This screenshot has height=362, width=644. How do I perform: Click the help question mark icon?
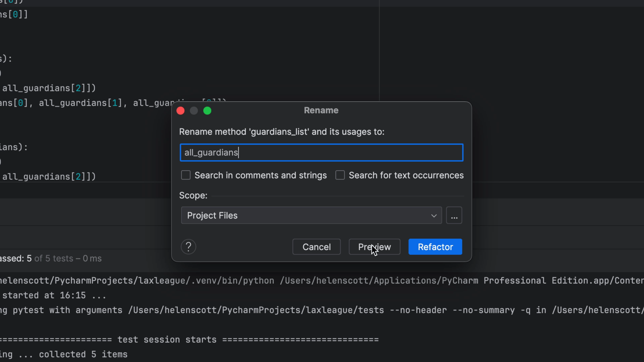(188, 247)
